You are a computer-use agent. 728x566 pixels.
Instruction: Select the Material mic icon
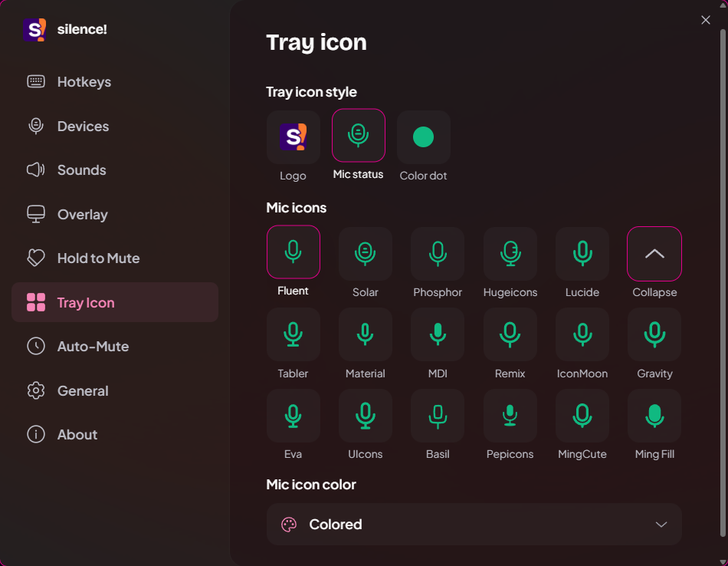365,334
